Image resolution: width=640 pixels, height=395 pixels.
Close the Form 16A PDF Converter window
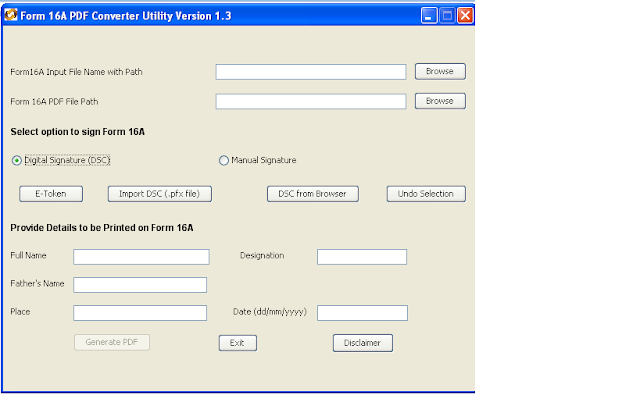[465, 16]
